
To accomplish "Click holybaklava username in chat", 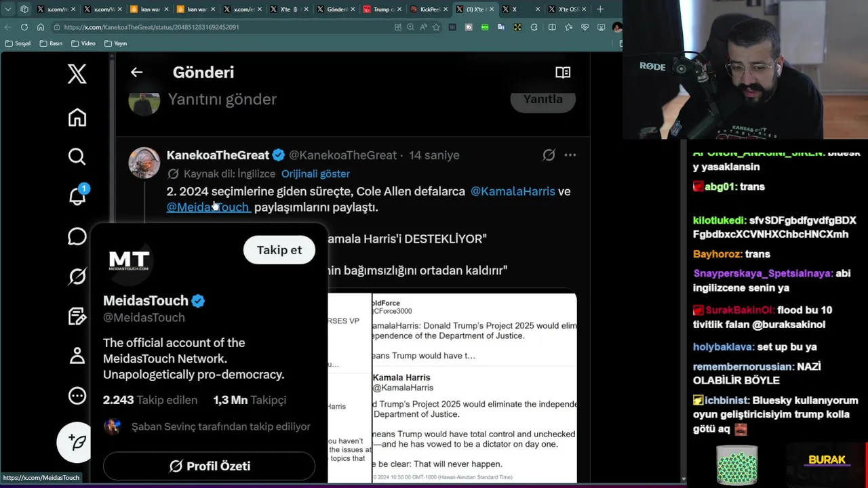I will tap(723, 347).
